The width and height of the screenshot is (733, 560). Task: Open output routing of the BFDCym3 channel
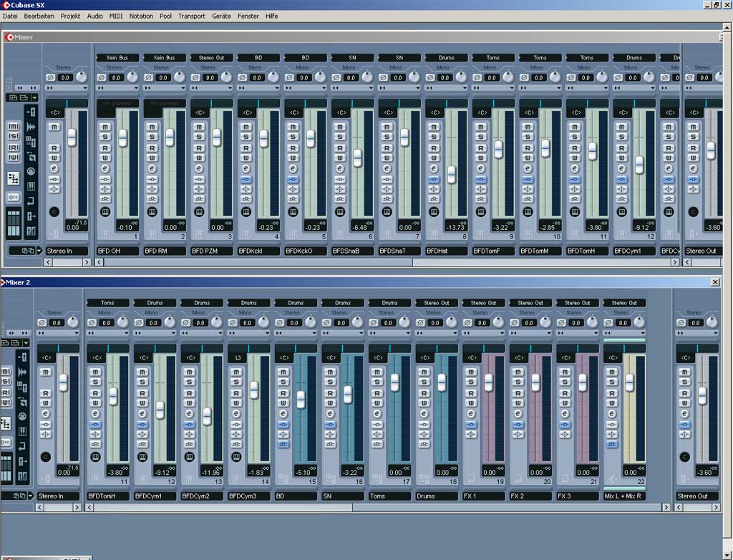pos(248,303)
